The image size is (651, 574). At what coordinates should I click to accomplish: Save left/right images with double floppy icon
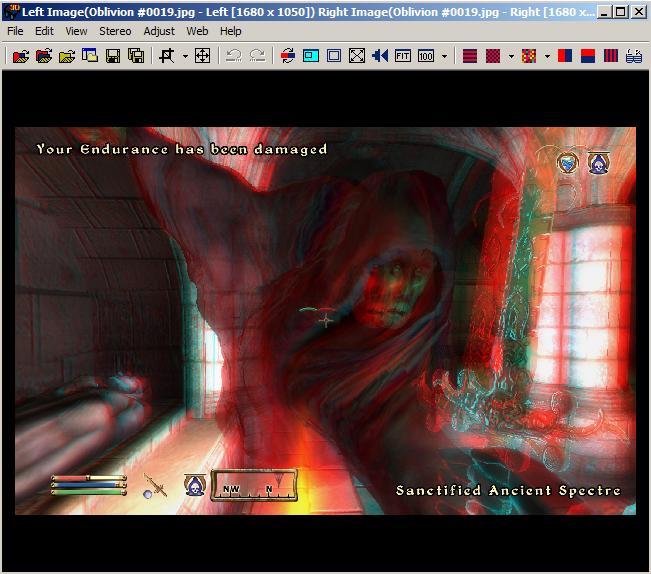click(136, 56)
